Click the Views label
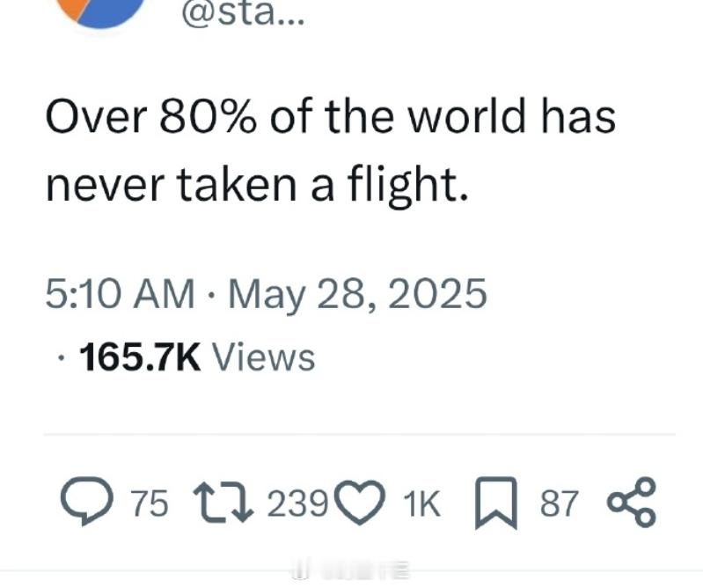This screenshot has height=588, width=703. point(263,357)
